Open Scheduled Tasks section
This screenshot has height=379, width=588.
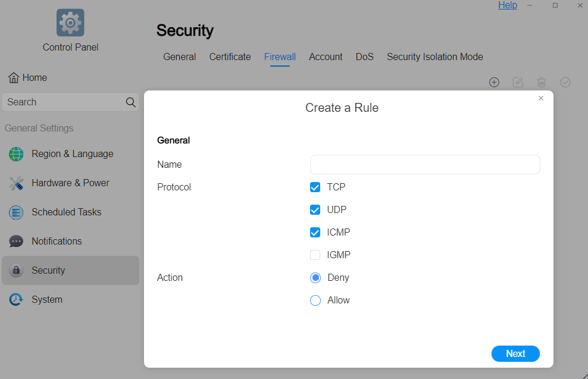coord(66,212)
